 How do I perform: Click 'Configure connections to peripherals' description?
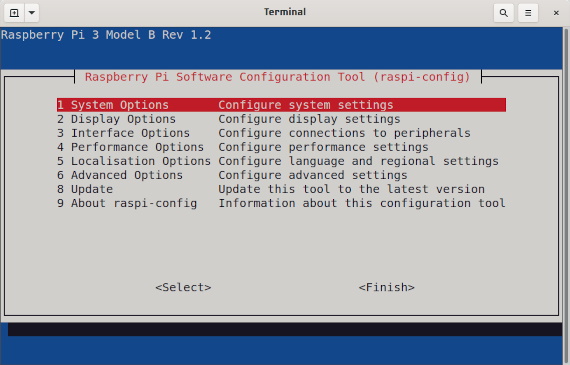[344, 133]
